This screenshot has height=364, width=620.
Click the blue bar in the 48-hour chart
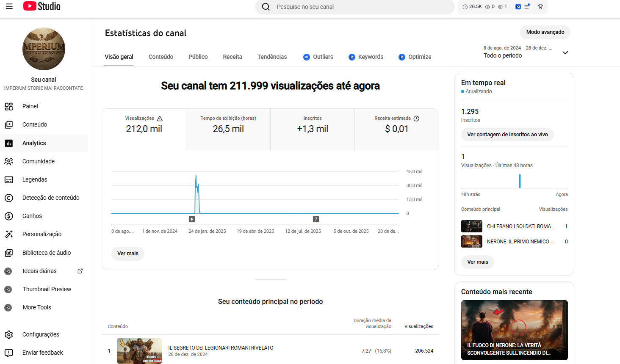pos(520,181)
